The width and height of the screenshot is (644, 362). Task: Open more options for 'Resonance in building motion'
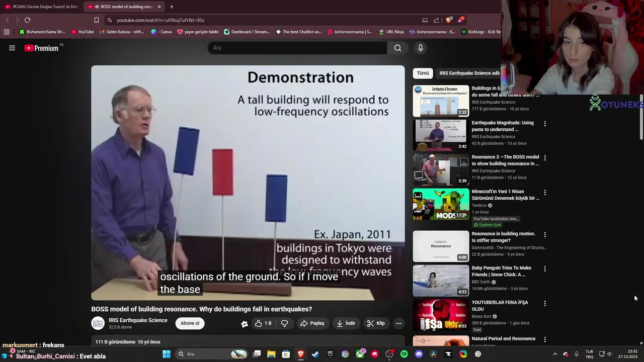tap(544, 235)
